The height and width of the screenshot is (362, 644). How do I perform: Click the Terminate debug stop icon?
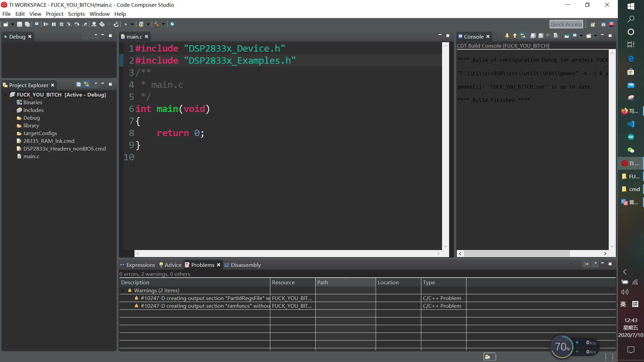tap(61, 24)
